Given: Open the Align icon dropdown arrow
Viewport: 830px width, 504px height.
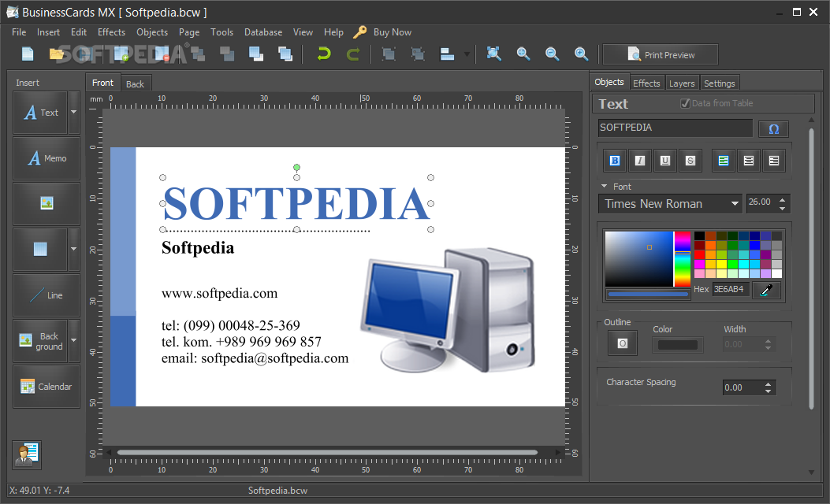Looking at the screenshot, I should click(x=467, y=54).
